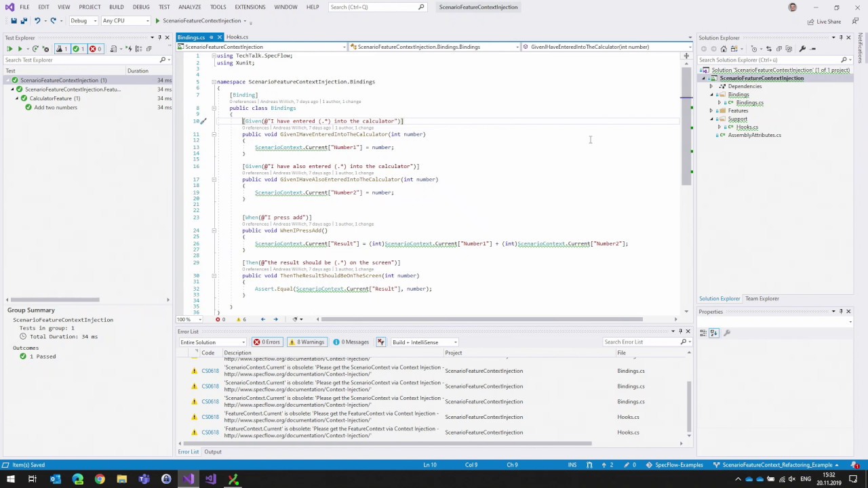Expand the Features folder in Solution Explorer
The height and width of the screenshot is (488, 868).
coord(711,111)
